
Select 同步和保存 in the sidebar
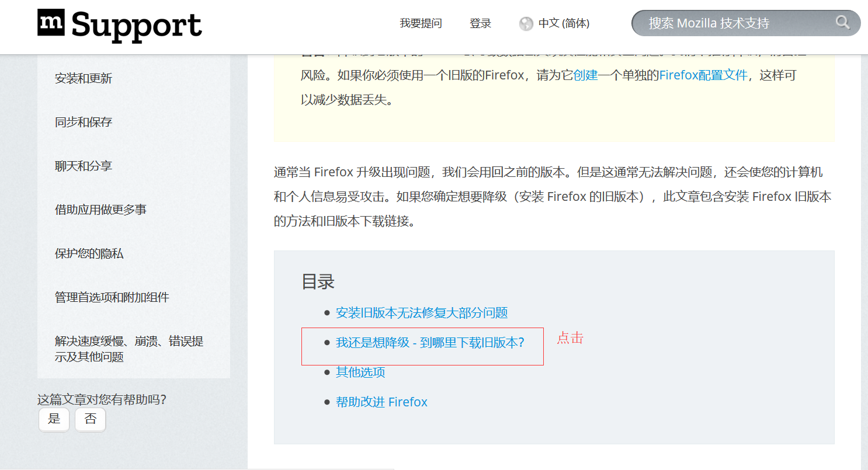click(84, 122)
